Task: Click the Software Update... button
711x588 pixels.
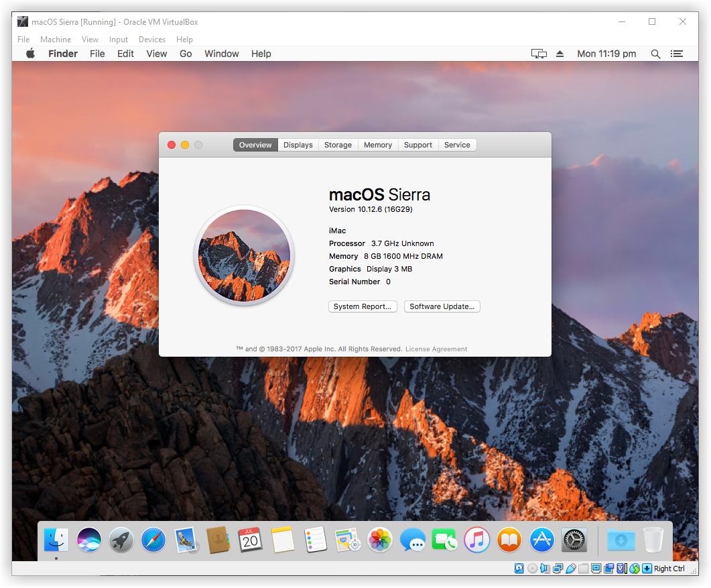Action: click(442, 306)
